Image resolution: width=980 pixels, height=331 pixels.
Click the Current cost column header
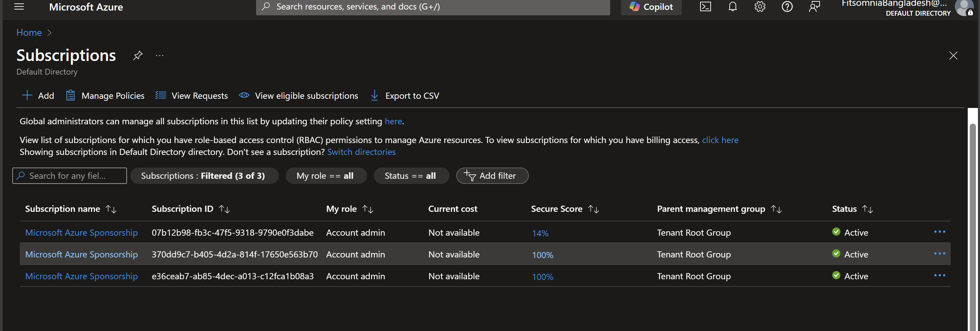pyautogui.click(x=453, y=209)
